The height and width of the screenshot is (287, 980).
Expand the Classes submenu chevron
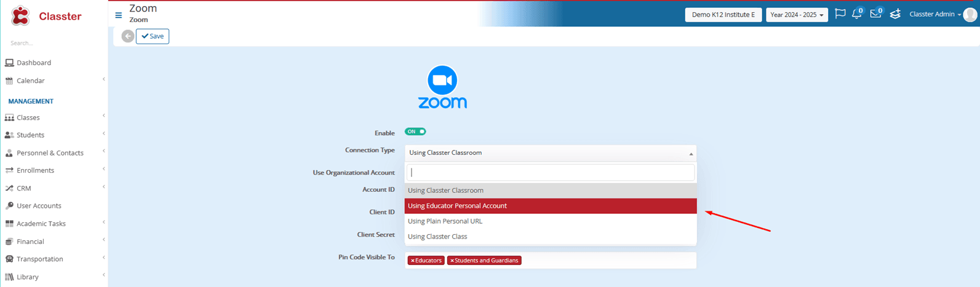pyautogui.click(x=103, y=116)
